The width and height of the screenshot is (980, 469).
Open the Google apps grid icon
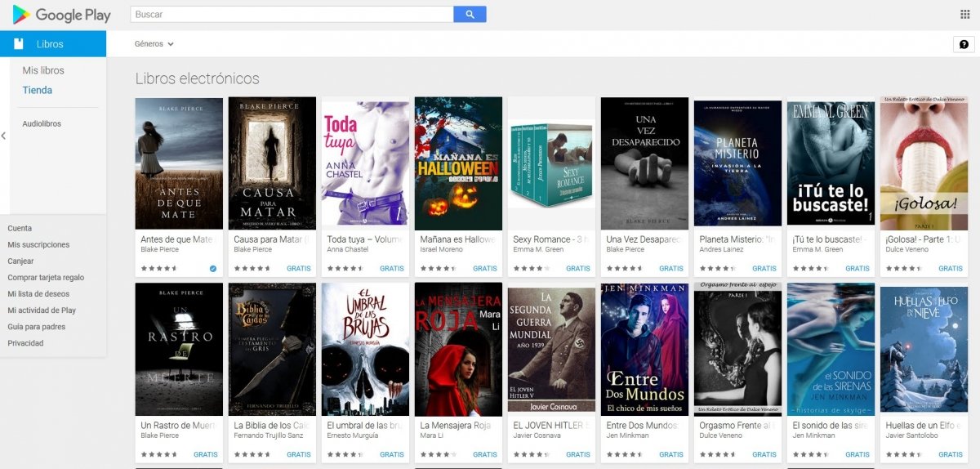coord(964,14)
